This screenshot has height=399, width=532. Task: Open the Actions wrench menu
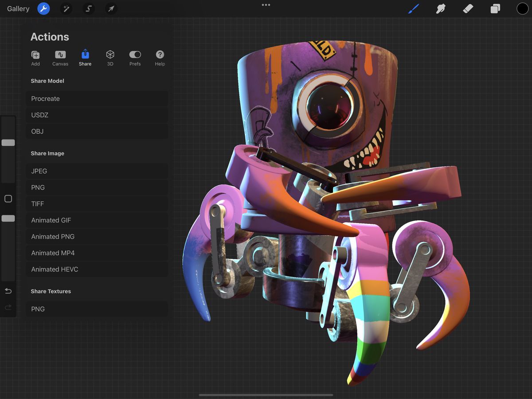[x=43, y=8]
